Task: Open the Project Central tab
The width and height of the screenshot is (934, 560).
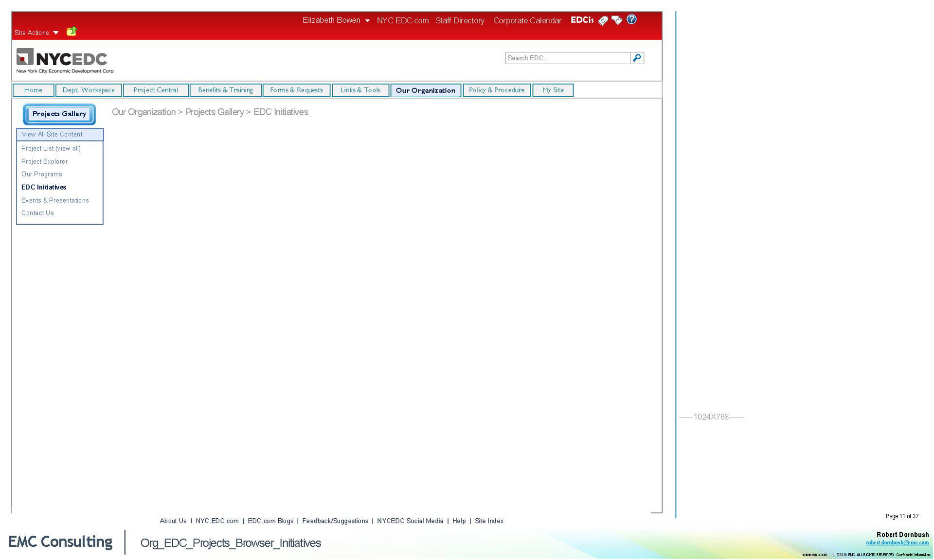Action: coord(156,90)
